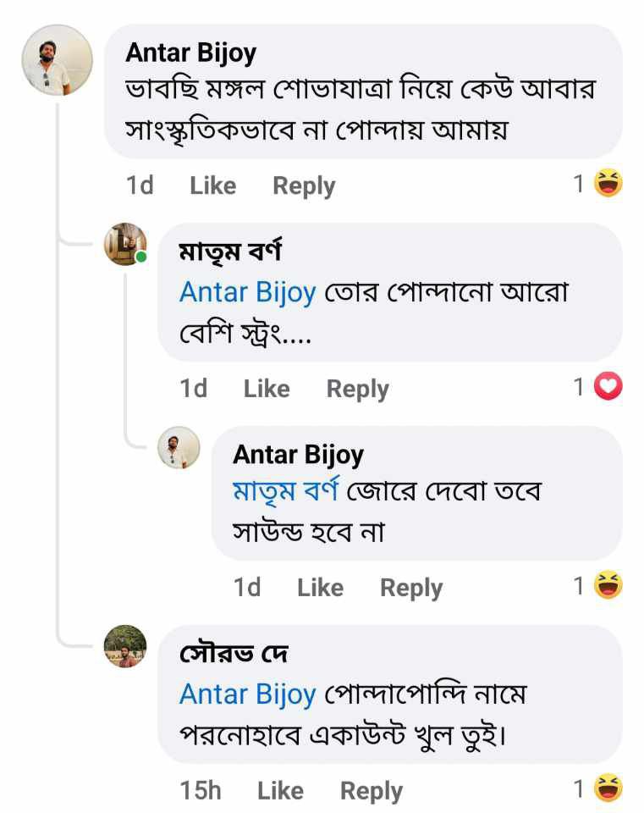Screen dimensions: 644x813
Task: Reply to Antar Bijoy's top comment
Action: tap(304, 185)
